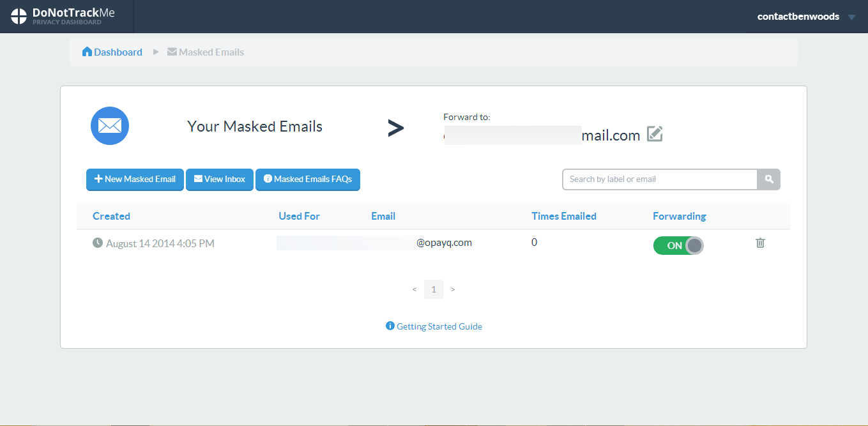Create a New Masked Email

coord(135,179)
